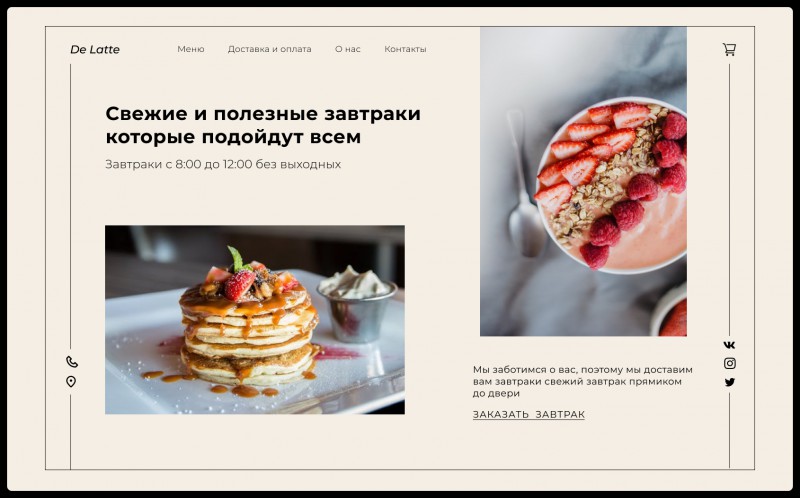Viewport: 800px width, 498px height.
Task: Click the De Latte logo
Action: [95, 49]
